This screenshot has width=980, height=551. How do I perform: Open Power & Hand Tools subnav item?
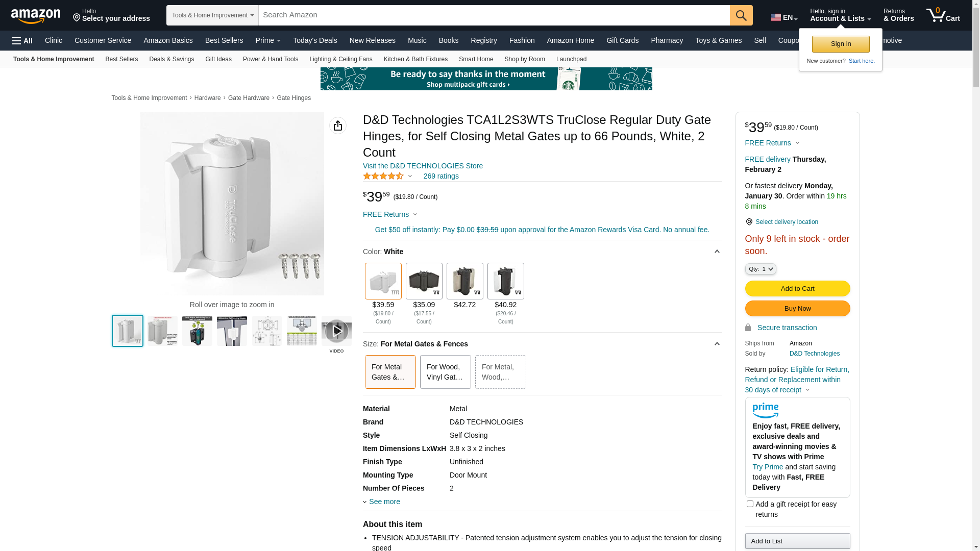tap(271, 59)
